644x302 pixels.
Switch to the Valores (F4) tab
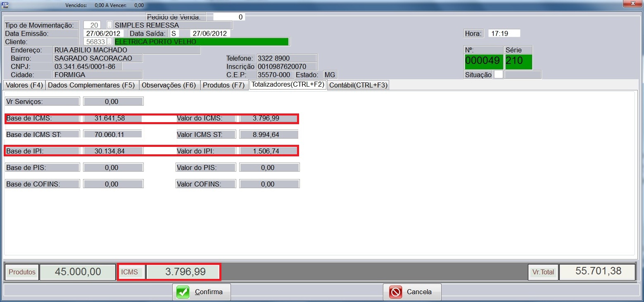[x=24, y=85]
